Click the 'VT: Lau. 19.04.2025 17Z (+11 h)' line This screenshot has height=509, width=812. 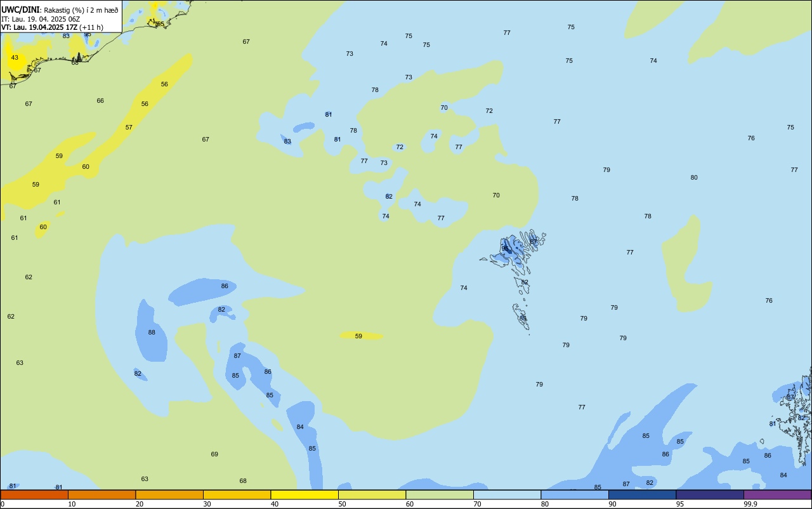[52, 27]
